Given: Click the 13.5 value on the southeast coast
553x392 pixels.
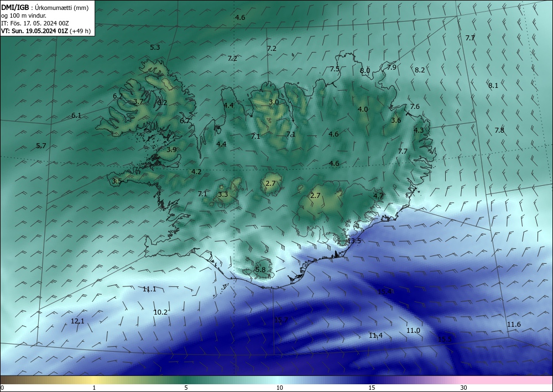Looking at the screenshot, I should 354,241.
